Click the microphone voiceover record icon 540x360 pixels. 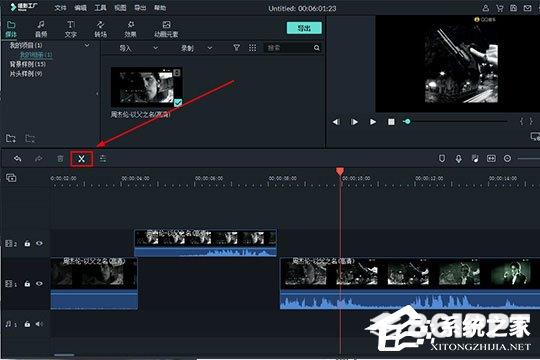pos(458,158)
